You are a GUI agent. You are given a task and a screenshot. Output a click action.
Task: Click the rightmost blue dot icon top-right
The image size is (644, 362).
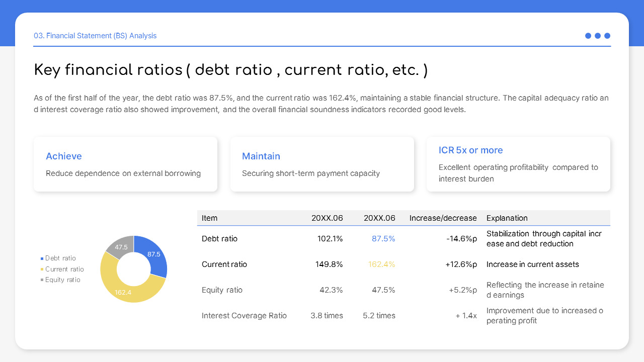tap(607, 36)
